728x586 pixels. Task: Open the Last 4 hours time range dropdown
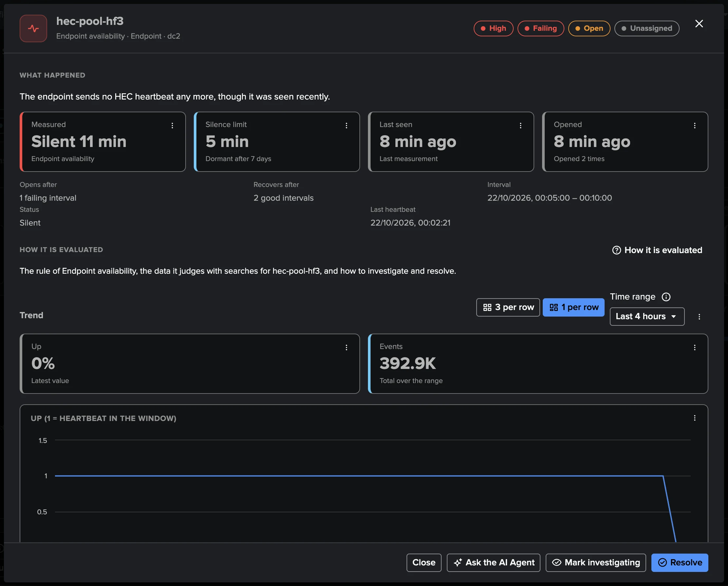(647, 317)
